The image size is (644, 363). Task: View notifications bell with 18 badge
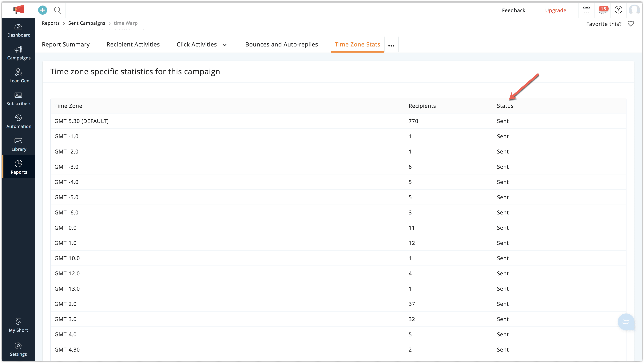tap(603, 10)
